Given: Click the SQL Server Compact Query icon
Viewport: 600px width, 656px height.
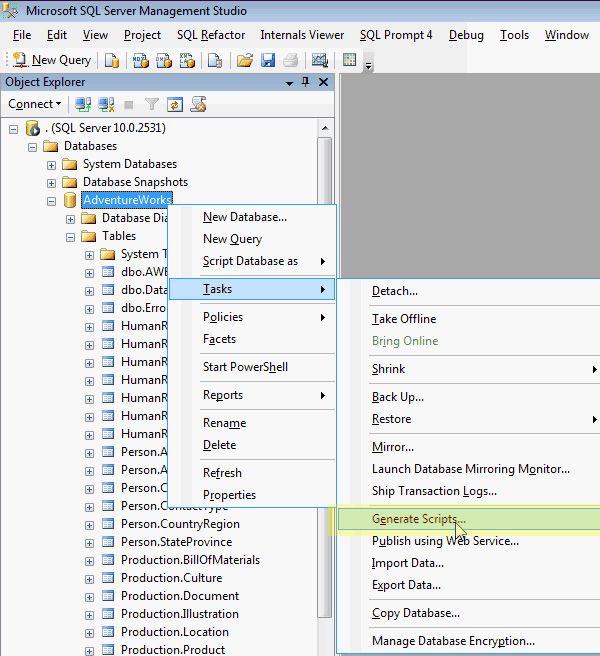Looking at the screenshot, I should pos(215,60).
